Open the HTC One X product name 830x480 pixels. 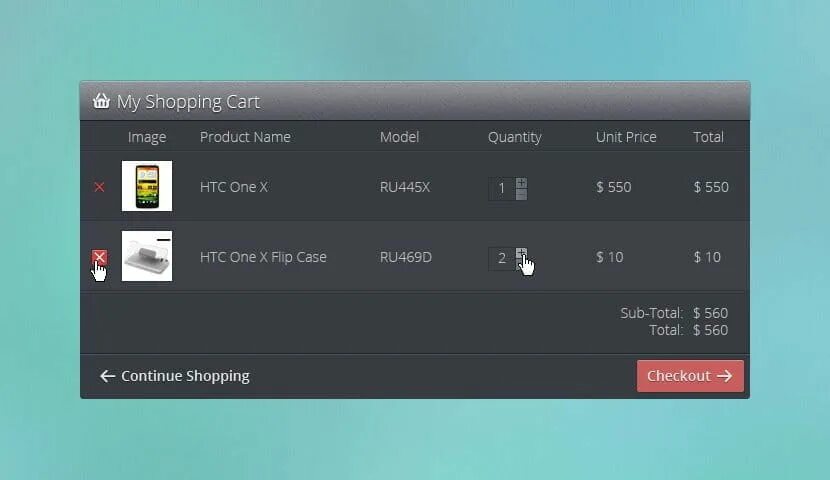point(234,187)
